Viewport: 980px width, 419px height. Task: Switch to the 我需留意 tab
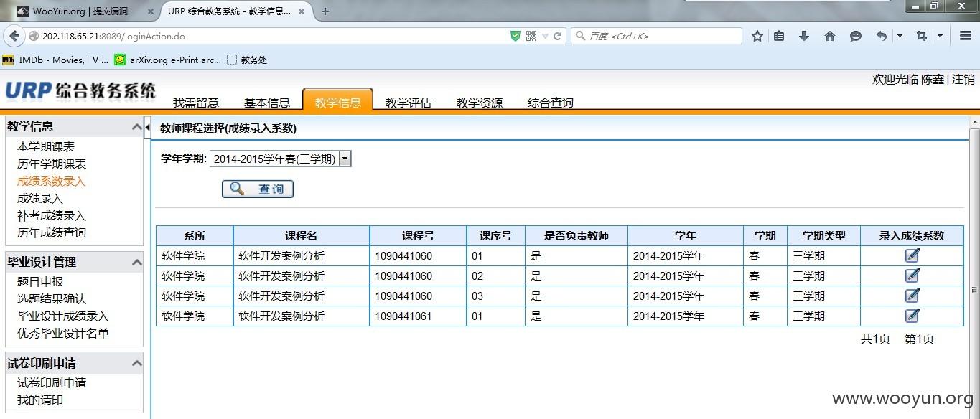coord(196,103)
